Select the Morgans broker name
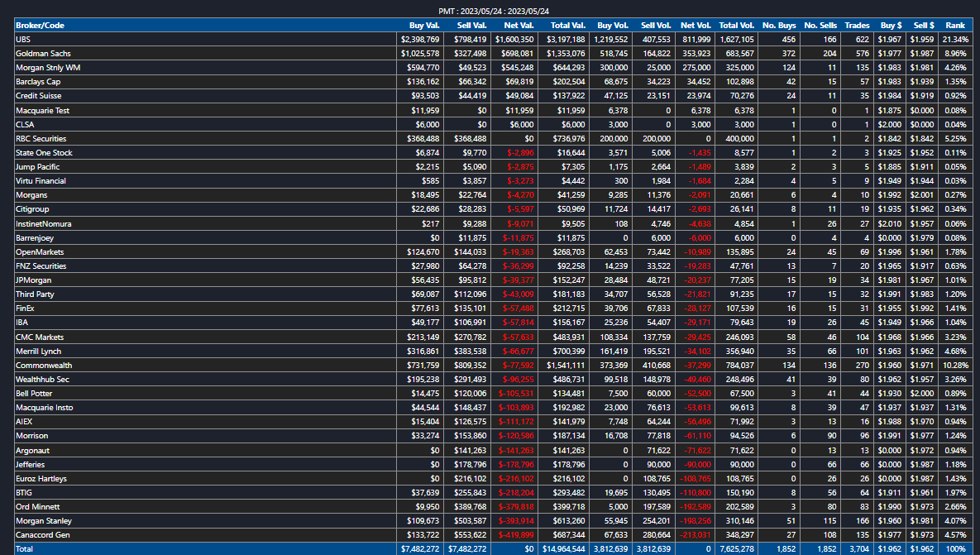 31,195
